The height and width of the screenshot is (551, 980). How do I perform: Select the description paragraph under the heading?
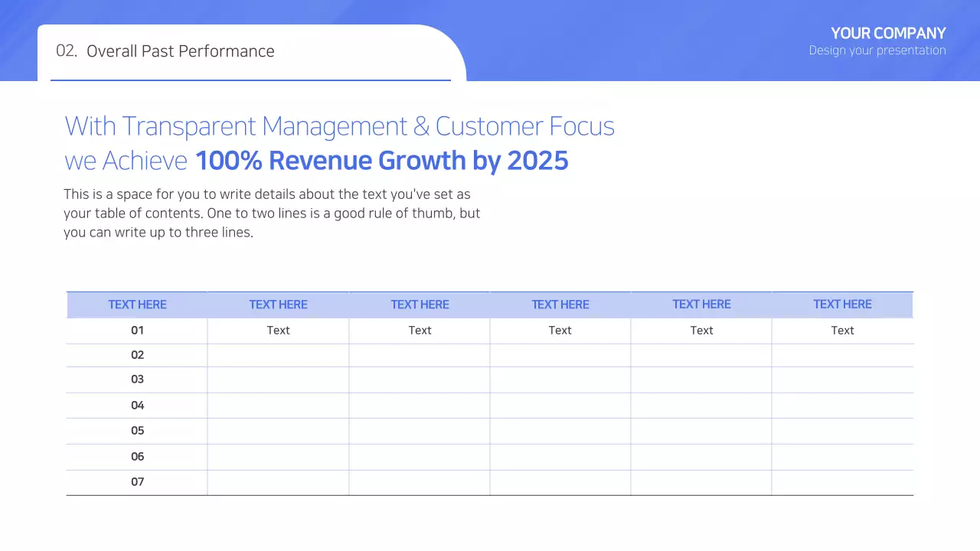(272, 213)
